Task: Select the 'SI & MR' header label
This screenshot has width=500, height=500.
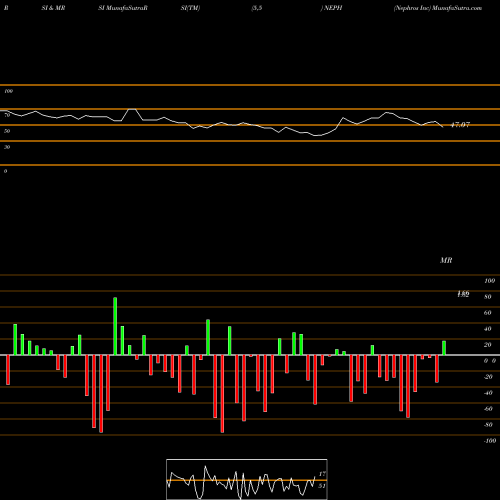Action: 53,8
